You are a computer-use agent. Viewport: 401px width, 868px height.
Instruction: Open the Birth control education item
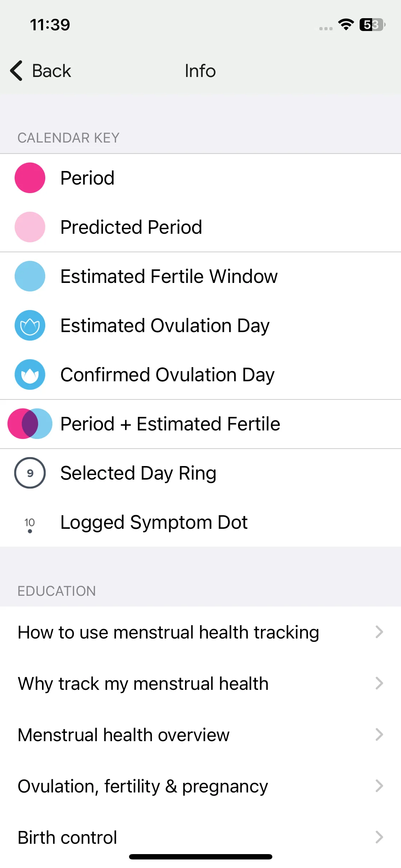200,837
